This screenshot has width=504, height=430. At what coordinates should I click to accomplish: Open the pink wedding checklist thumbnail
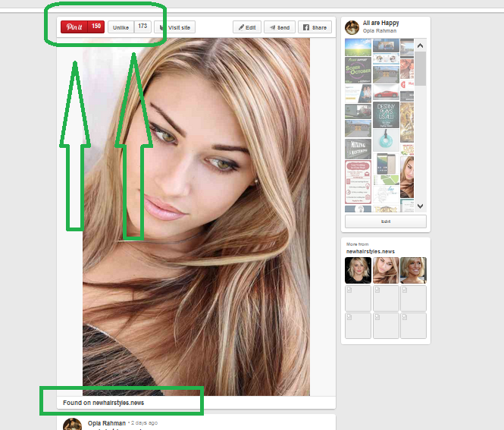tap(358, 182)
